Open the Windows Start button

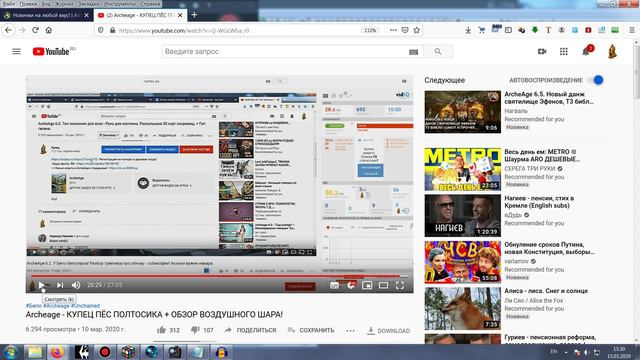pos(11,352)
